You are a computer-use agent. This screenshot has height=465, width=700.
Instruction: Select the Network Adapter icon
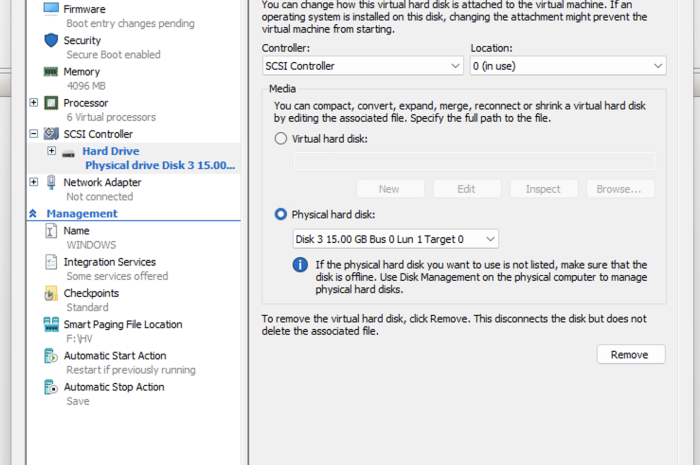click(x=51, y=183)
